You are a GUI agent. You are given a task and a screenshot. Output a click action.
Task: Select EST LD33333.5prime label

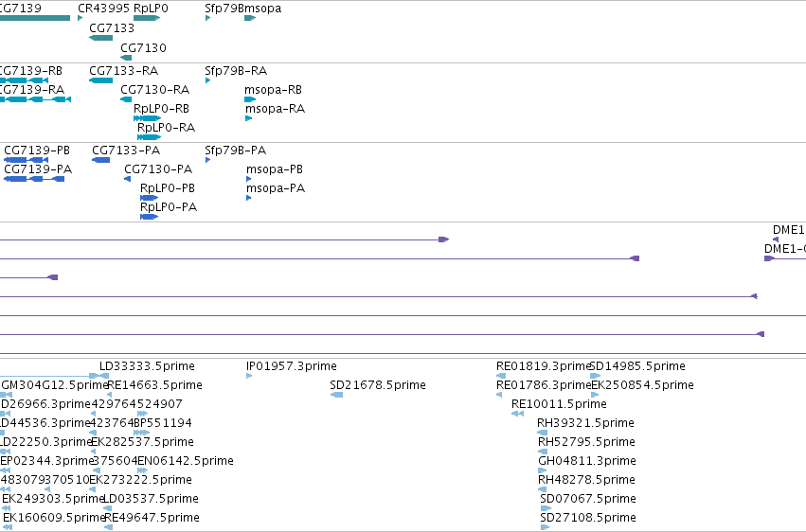[x=147, y=366]
